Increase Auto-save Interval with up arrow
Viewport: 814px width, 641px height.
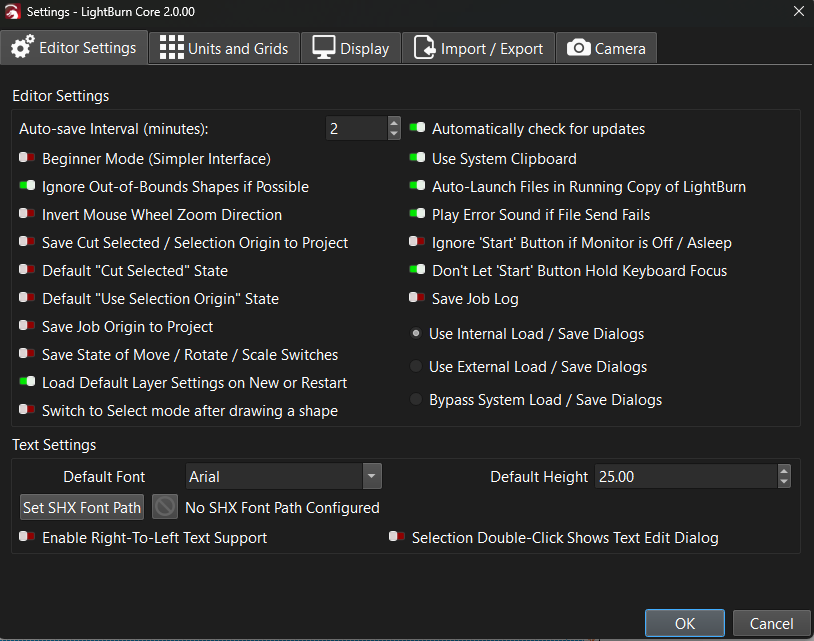pos(394,123)
